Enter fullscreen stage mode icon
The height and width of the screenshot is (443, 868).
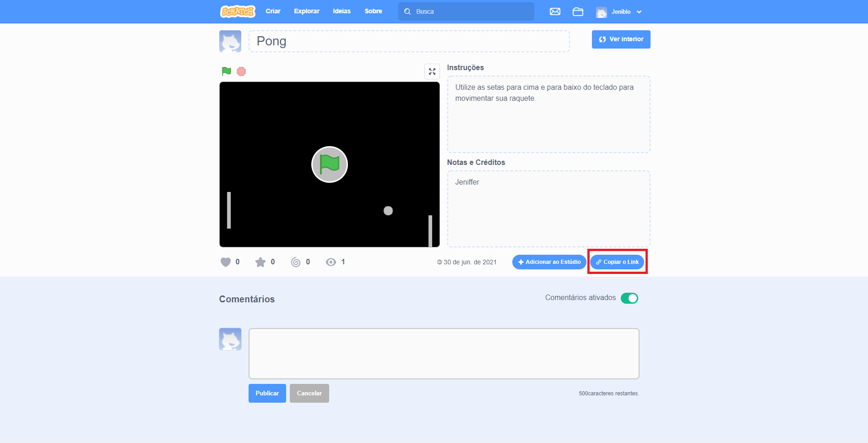point(432,71)
